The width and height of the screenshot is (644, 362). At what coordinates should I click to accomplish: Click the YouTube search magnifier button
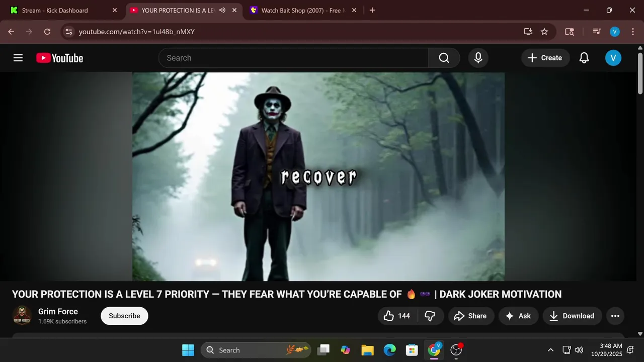[444, 58]
